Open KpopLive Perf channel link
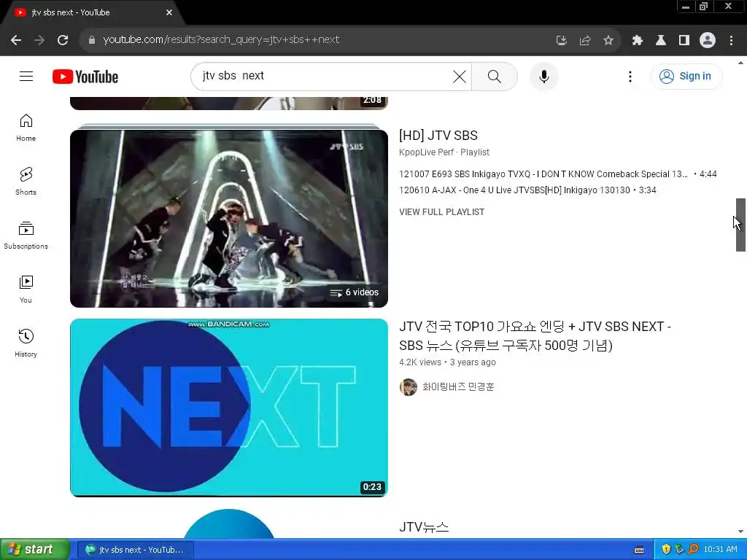The width and height of the screenshot is (747, 560). pyautogui.click(x=426, y=152)
